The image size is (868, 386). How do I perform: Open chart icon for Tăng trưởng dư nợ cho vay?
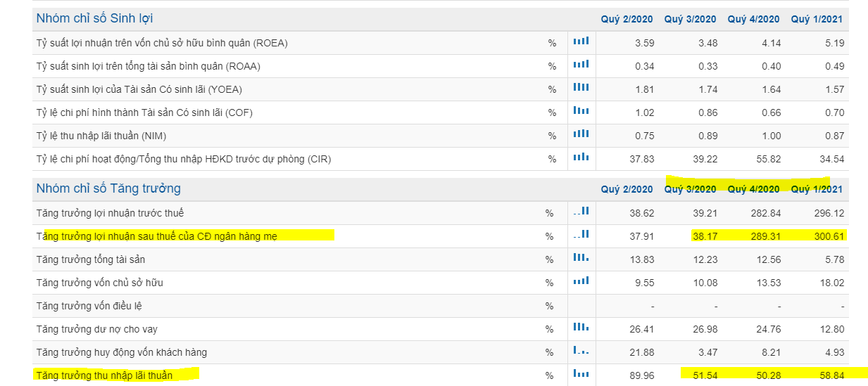[581, 328]
